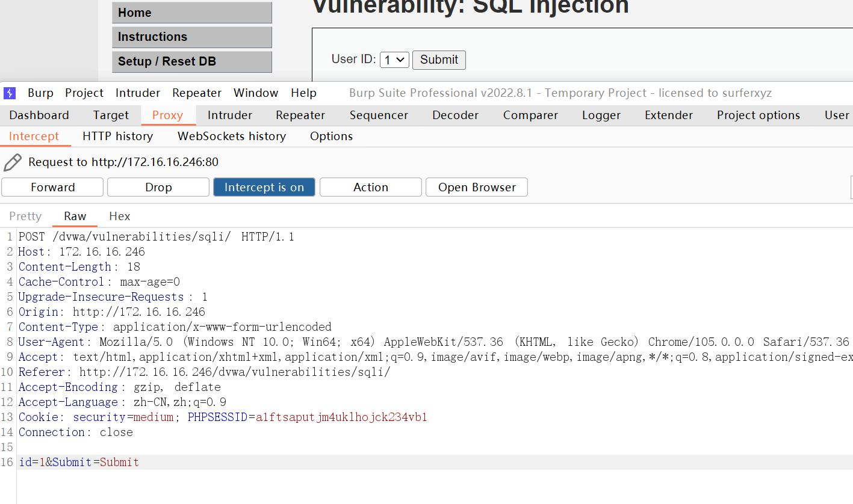Screen dimensions: 853x504
Task: Click the Open Browser button
Action: pos(477,187)
